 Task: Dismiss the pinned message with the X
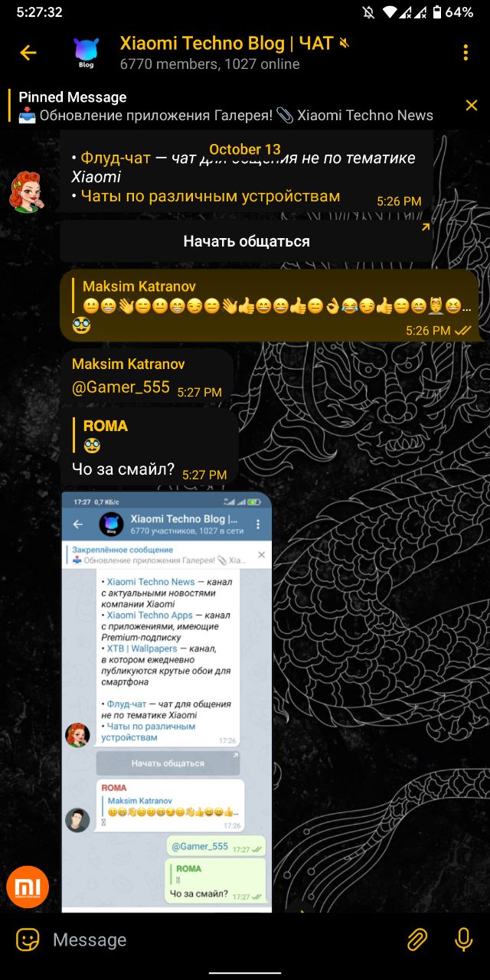pos(472,106)
